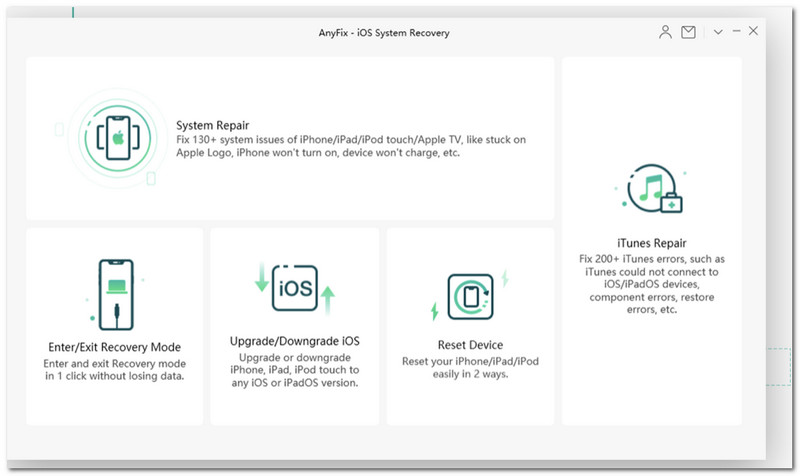
Task: Expand the title bar dropdown chevron
Action: pos(718,32)
